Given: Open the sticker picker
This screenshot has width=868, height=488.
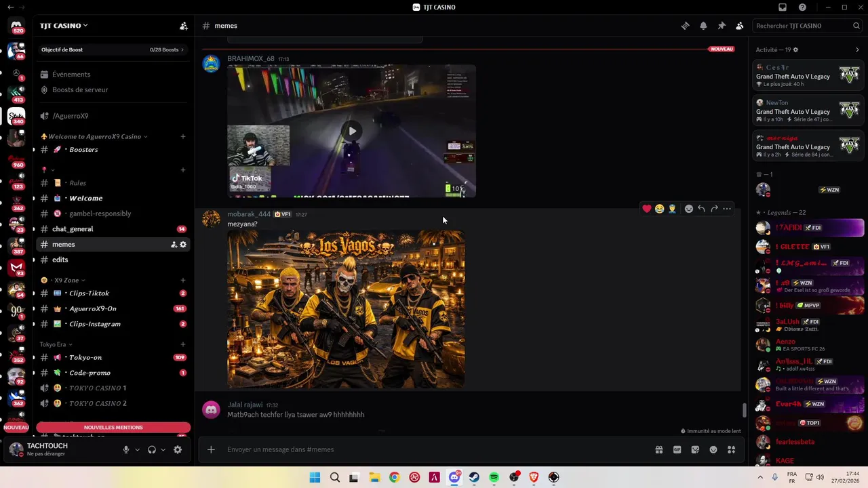Looking at the screenshot, I should 695,449.
